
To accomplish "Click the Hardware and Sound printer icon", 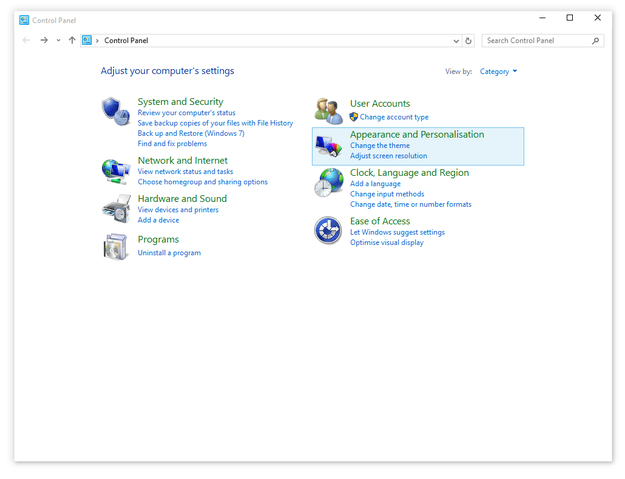I will point(116,208).
